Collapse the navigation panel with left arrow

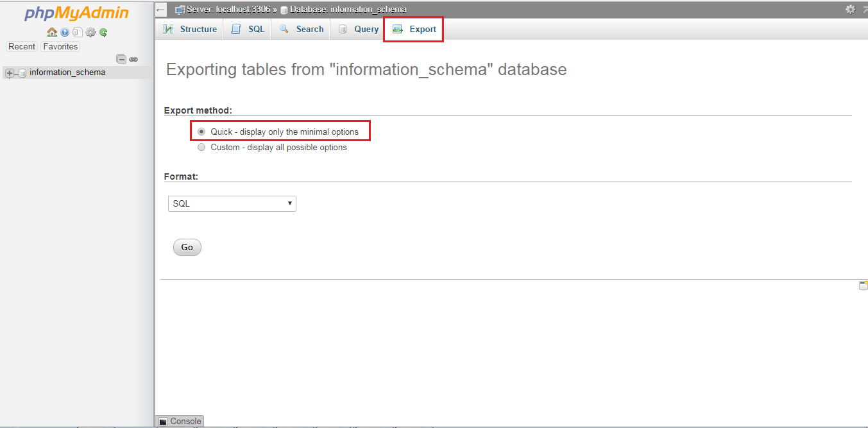click(x=160, y=9)
